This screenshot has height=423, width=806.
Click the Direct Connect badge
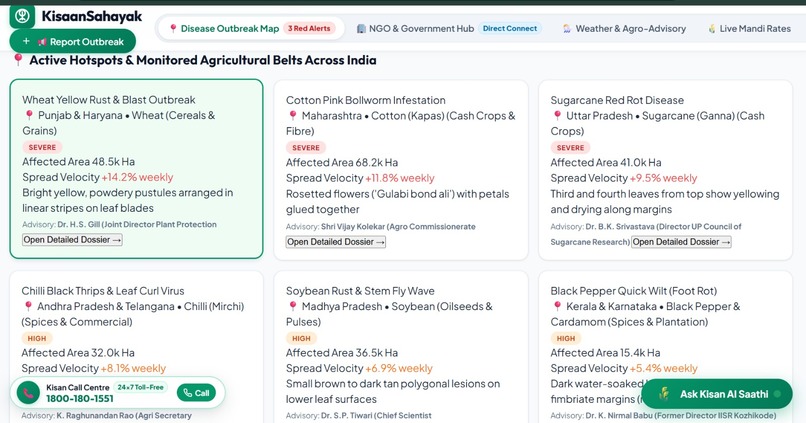coord(510,28)
